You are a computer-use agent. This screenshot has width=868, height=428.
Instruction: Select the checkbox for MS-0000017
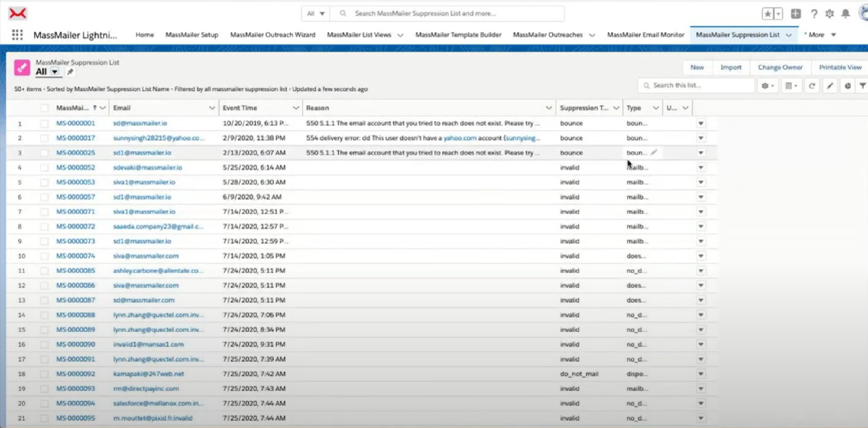pos(44,138)
